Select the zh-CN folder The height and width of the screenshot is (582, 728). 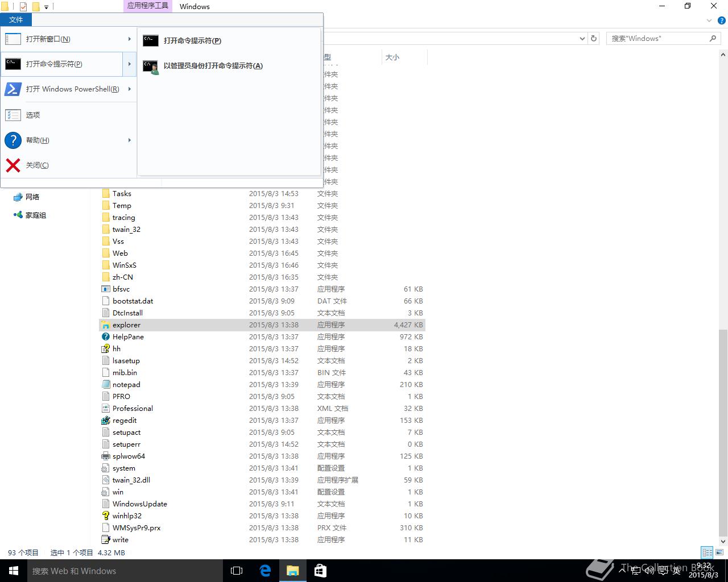click(263, 277)
